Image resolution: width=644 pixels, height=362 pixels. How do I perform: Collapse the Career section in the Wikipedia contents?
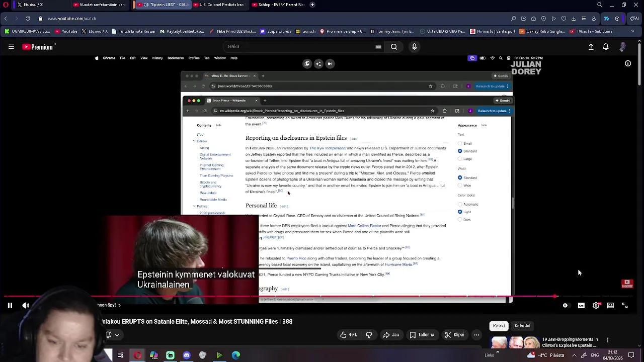(x=194, y=141)
